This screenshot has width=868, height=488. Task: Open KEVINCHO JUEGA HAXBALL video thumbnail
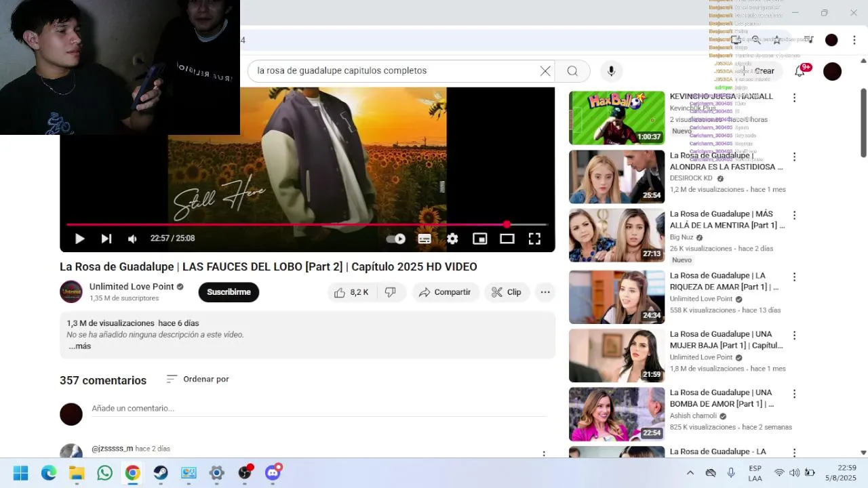pos(616,118)
